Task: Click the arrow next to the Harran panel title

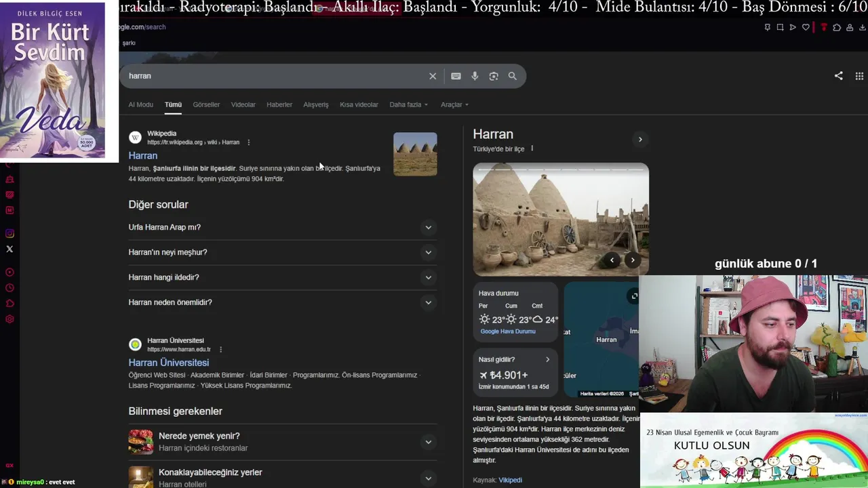Action: point(640,140)
